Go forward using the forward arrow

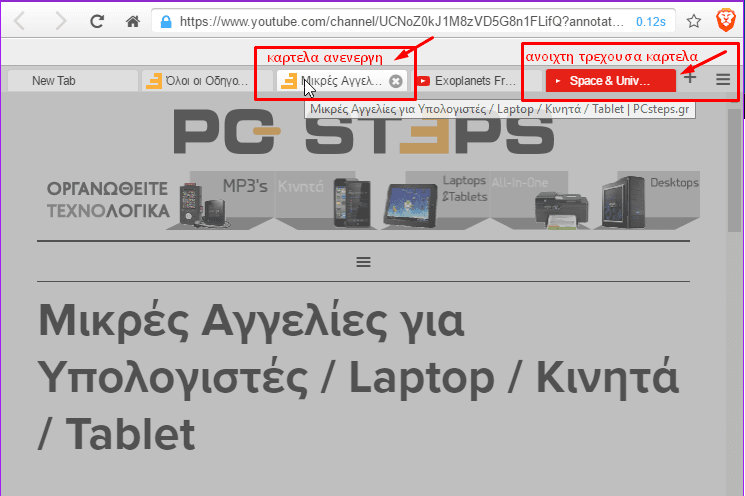(60, 21)
